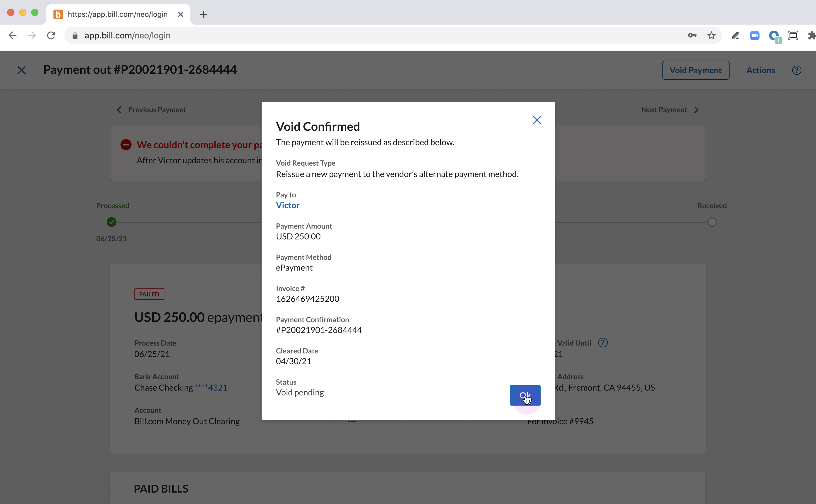Click the page title Payment out #P20021901-2684444
The width and height of the screenshot is (816, 504).
tap(140, 70)
